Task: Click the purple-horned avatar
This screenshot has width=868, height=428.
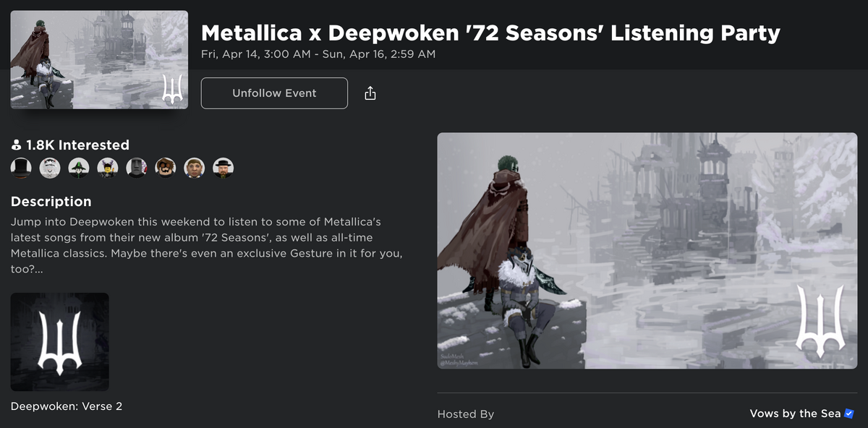Action: 108,167
